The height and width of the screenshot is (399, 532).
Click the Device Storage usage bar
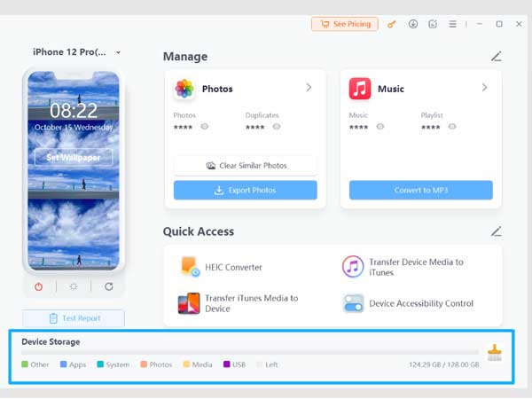[248, 352]
